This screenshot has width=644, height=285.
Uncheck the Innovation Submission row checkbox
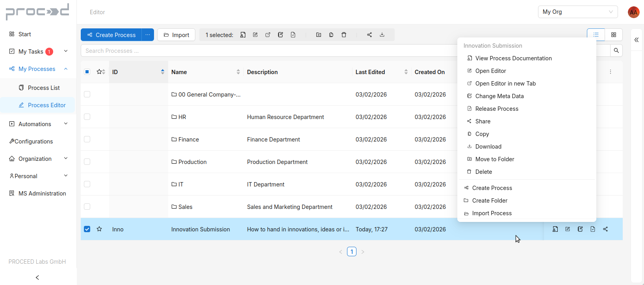click(x=87, y=229)
